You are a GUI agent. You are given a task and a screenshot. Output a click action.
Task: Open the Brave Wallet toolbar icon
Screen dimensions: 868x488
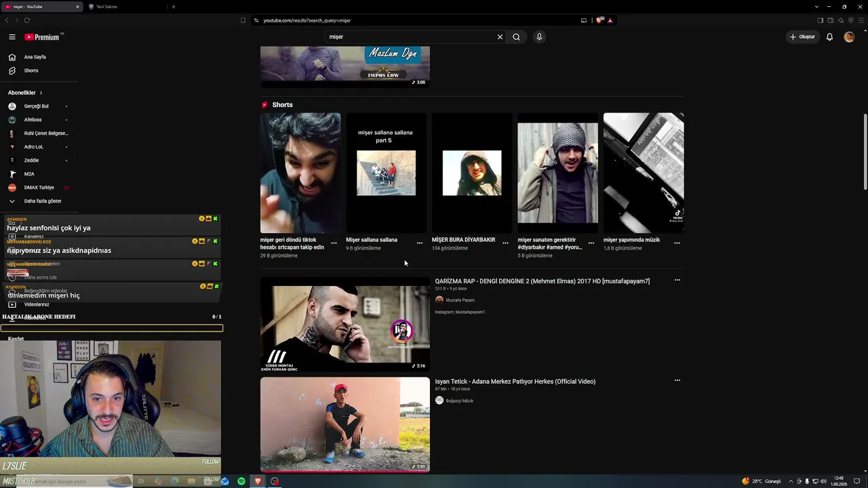click(x=831, y=20)
